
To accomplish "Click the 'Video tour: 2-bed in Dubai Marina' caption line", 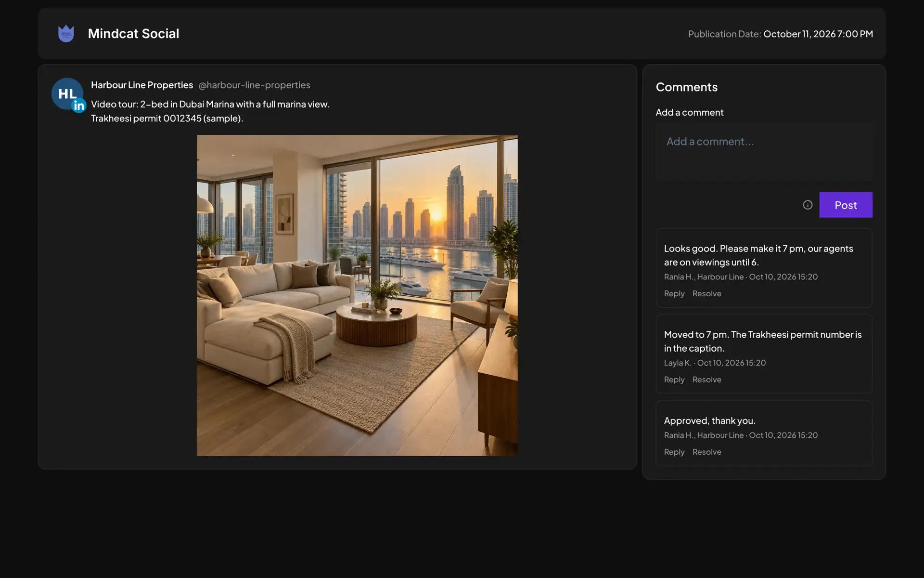I will tap(210, 104).
